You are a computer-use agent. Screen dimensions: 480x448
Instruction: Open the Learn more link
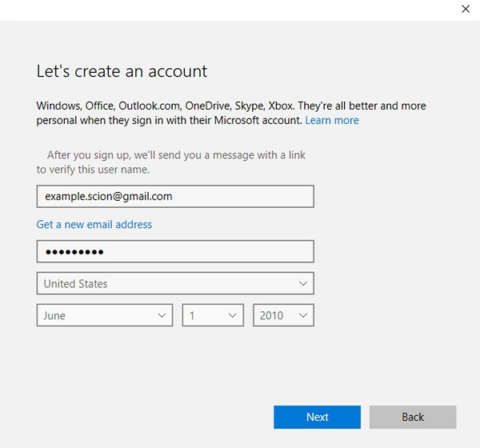pyautogui.click(x=332, y=120)
